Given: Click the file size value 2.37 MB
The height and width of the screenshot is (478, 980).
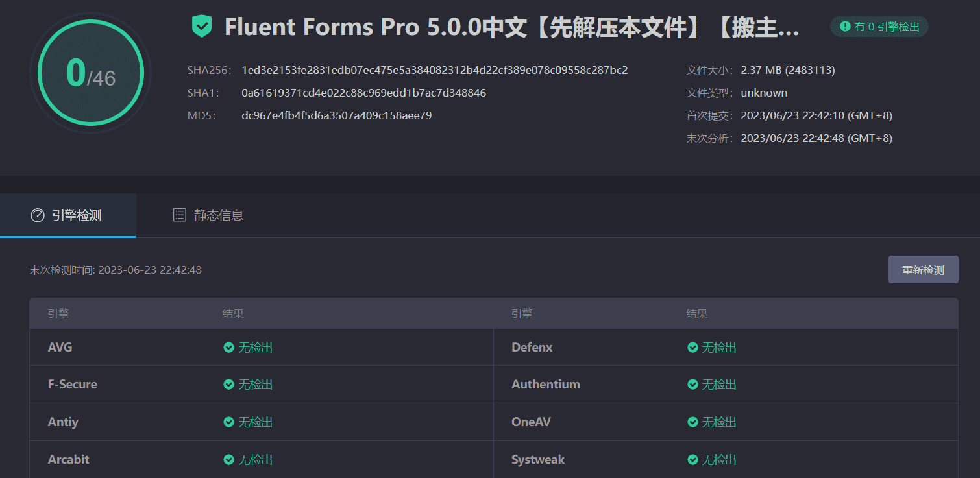Looking at the screenshot, I should (x=788, y=70).
